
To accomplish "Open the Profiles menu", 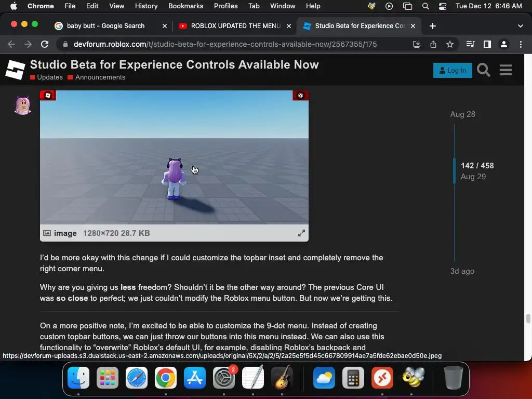I will point(225,6).
